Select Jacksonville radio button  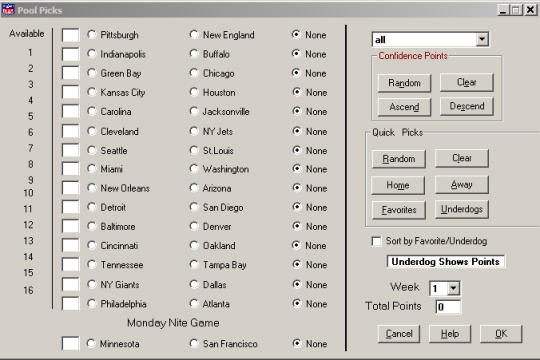pos(194,111)
